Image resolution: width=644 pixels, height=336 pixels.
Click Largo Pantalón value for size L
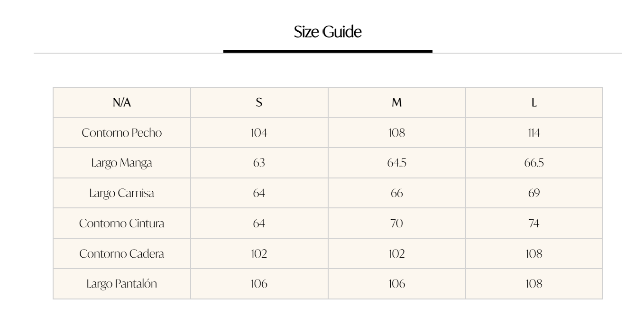534,284
